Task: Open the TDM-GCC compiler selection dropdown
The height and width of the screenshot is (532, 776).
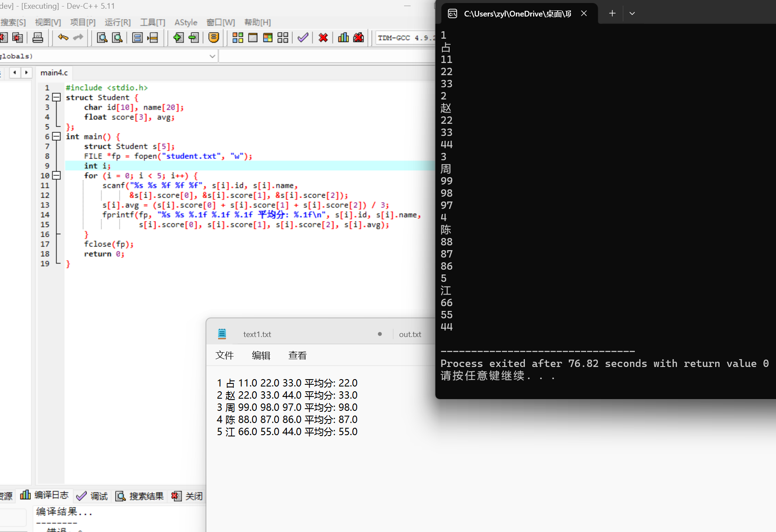Action: (x=405, y=38)
